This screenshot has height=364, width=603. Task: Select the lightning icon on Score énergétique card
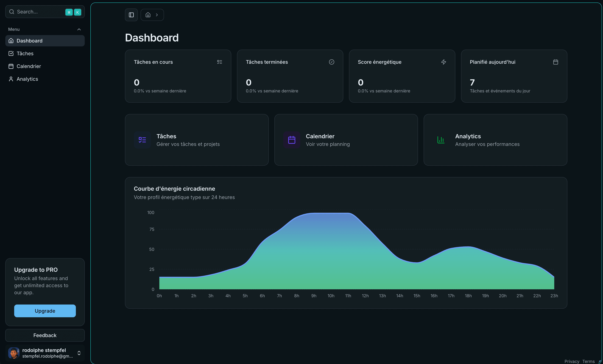pos(444,62)
